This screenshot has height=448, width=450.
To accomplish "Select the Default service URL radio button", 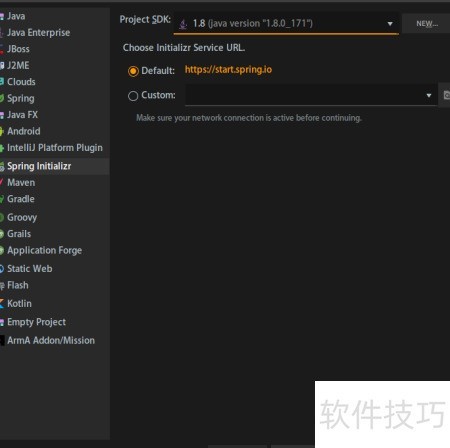I will coord(133,71).
